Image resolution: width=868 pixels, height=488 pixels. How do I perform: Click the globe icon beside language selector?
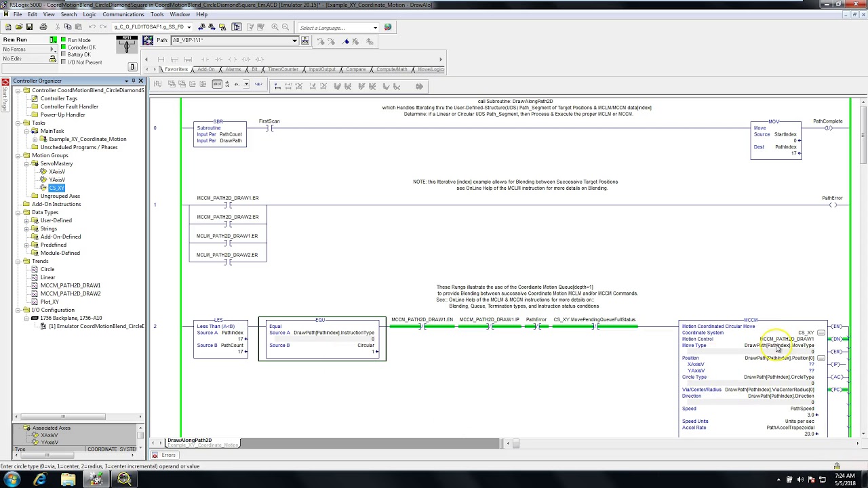pyautogui.click(x=388, y=27)
